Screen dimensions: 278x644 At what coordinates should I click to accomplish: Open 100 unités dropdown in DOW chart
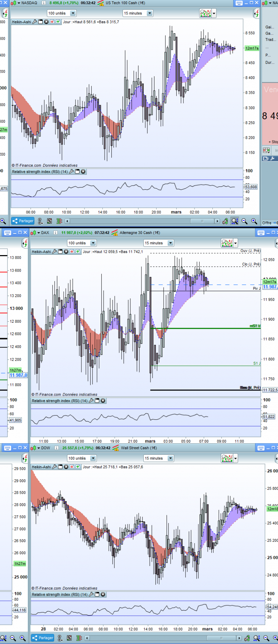(82, 458)
